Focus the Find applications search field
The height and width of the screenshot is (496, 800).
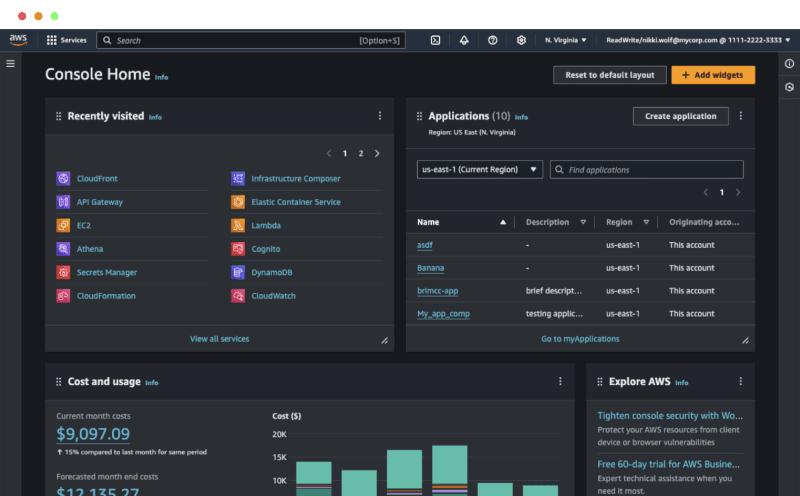click(646, 169)
